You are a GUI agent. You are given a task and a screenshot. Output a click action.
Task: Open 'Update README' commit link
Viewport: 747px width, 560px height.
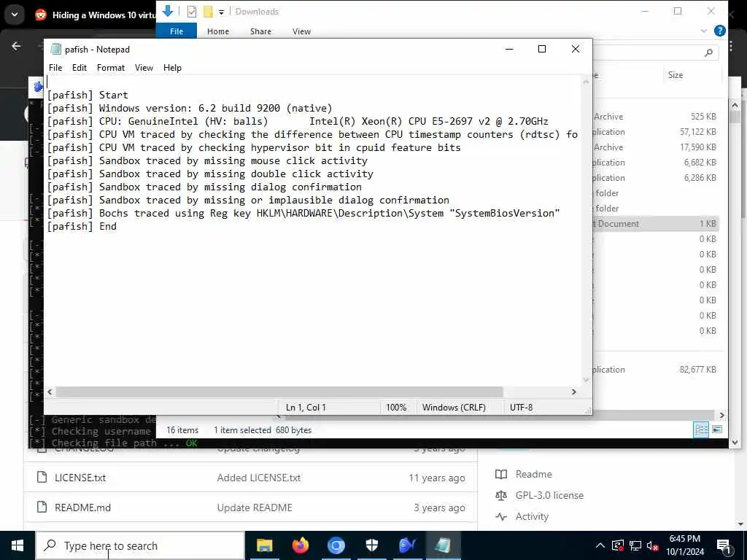click(x=255, y=507)
